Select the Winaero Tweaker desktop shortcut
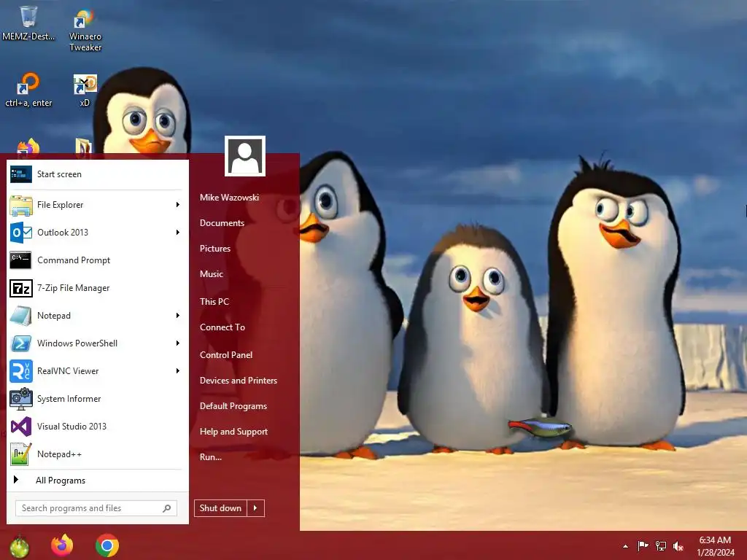This screenshot has width=747, height=560. point(85,30)
